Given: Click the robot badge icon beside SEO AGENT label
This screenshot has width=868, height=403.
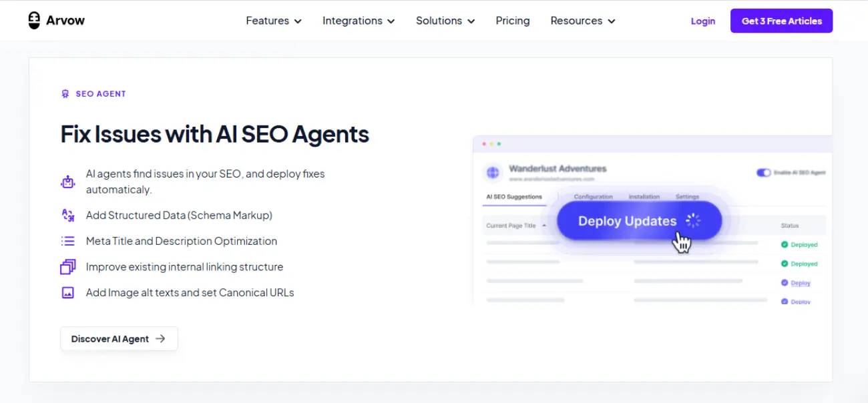Looking at the screenshot, I should (x=65, y=93).
